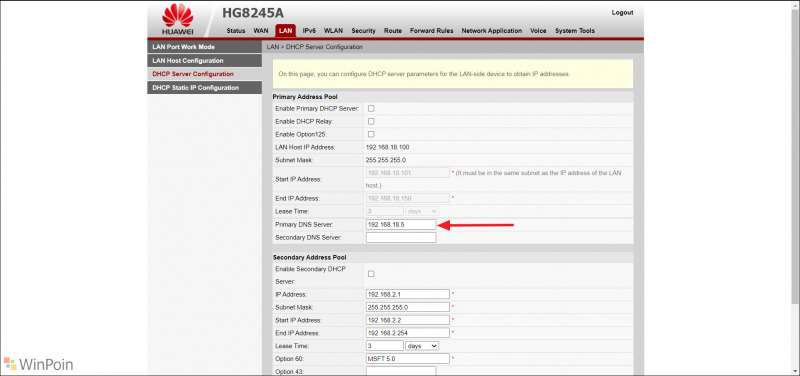Click the 'LAN > DHCP Server Configuration' breadcrumb
Viewport: 800px width, 376px height.
(x=314, y=47)
